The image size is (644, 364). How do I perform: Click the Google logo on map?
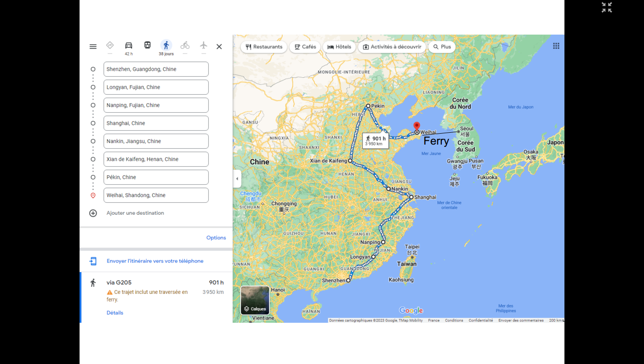coord(411,310)
